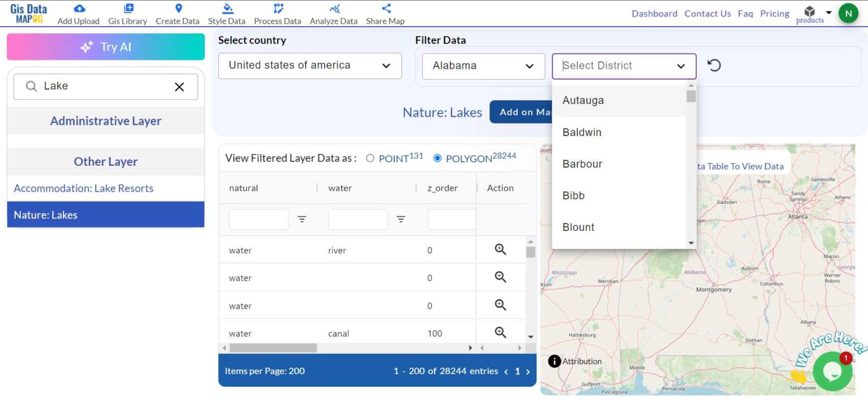
Task: Open the filter for the water column
Action: 401,219
